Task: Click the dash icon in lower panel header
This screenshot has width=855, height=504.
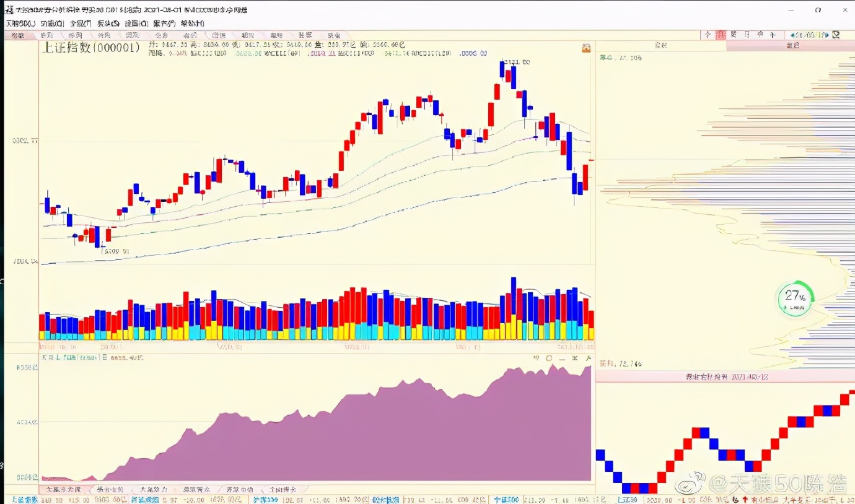Action: (562, 358)
